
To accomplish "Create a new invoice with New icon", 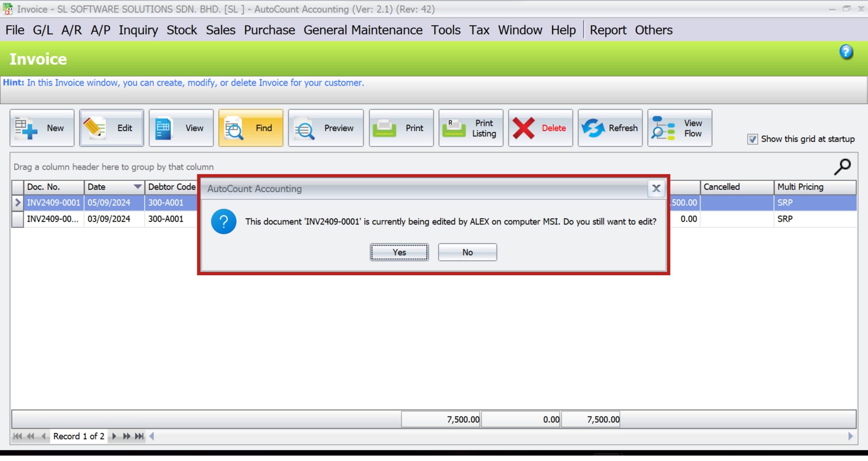I will tap(42, 128).
